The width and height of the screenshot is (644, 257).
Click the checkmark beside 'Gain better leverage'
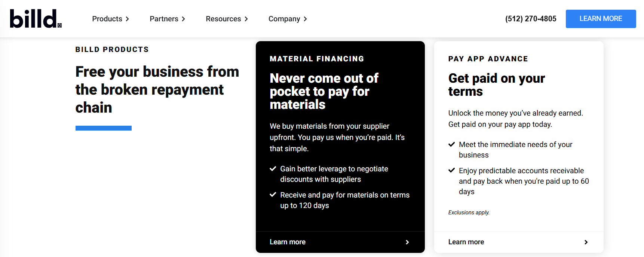273,169
